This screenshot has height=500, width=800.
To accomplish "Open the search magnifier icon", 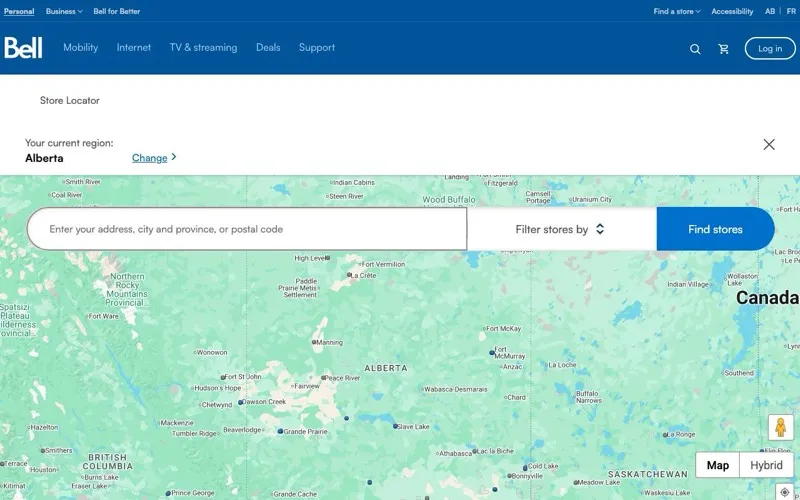I will [695, 49].
